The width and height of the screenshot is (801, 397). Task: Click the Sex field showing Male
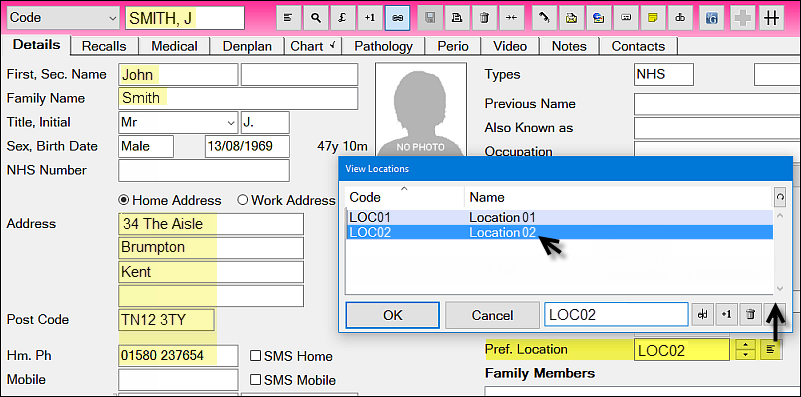pyautogui.click(x=146, y=146)
